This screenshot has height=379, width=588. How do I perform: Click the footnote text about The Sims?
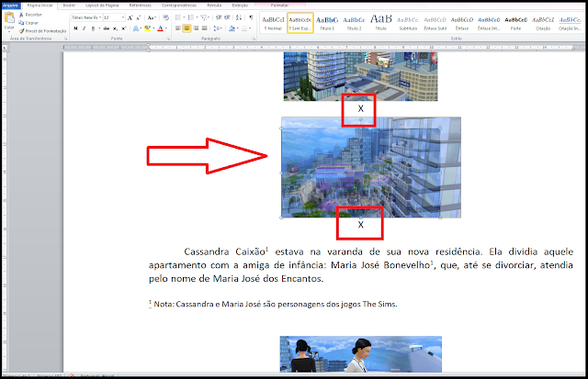click(273, 304)
